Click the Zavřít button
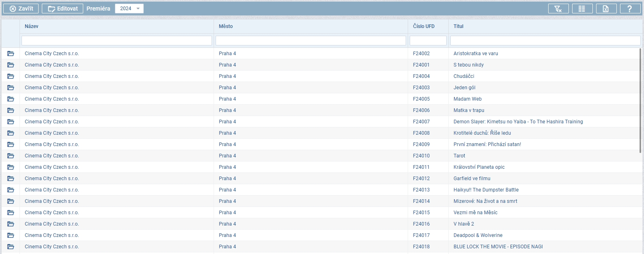 point(21,9)
